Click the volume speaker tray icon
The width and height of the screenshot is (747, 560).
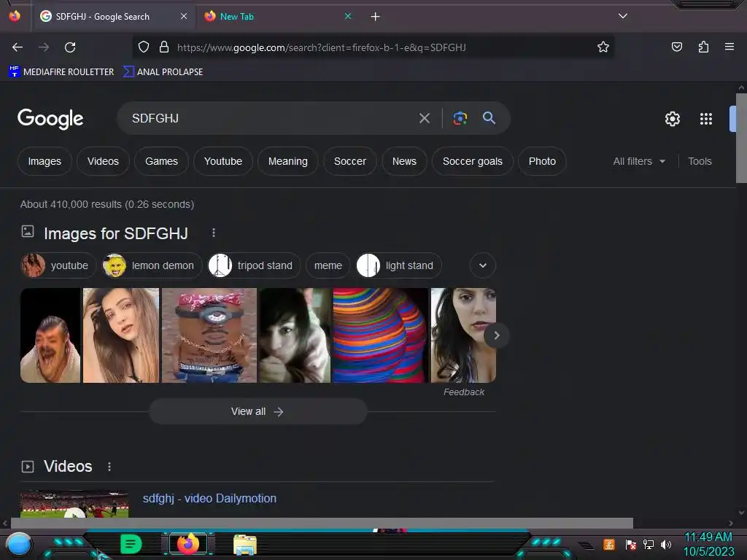click(666, 544)
